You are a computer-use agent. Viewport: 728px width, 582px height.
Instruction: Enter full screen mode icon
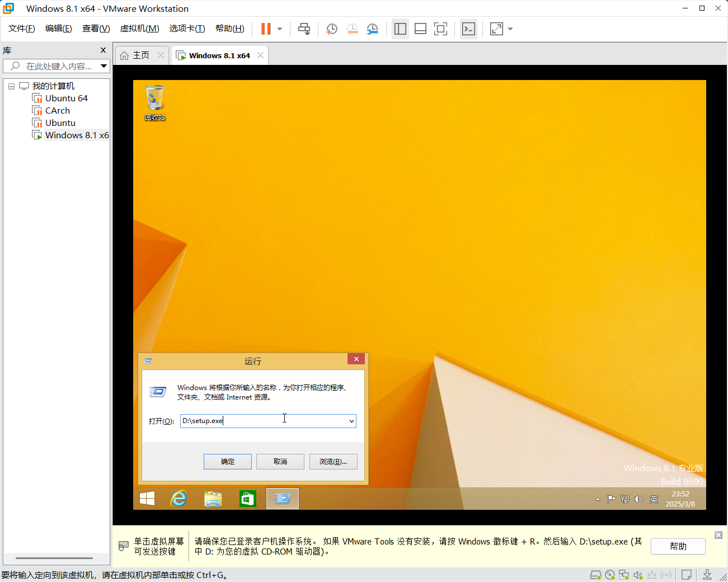pyautogui.click(x=441, y=29)
